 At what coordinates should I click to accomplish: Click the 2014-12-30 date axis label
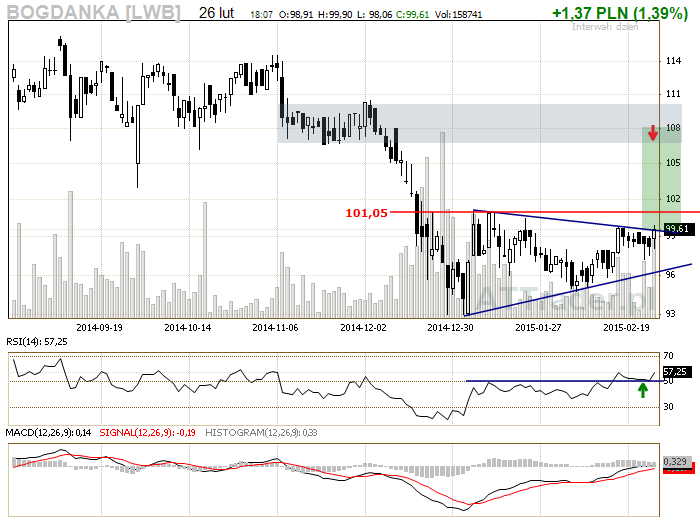(450, 328)
